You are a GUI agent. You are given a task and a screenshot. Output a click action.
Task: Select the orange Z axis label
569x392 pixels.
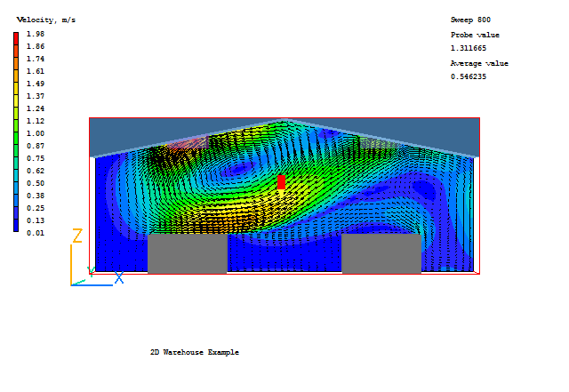coord(77,236)
